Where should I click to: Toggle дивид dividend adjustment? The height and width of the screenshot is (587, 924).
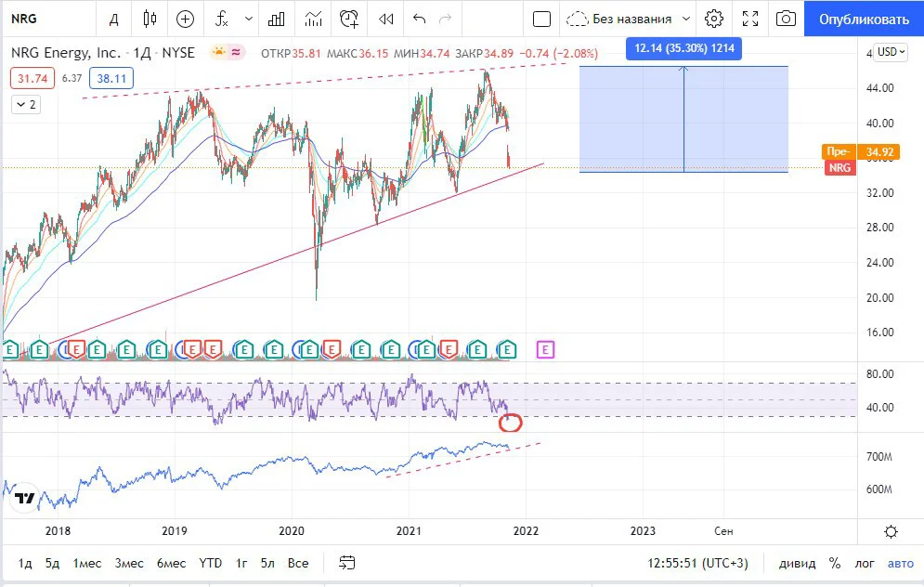click(798, 563)
